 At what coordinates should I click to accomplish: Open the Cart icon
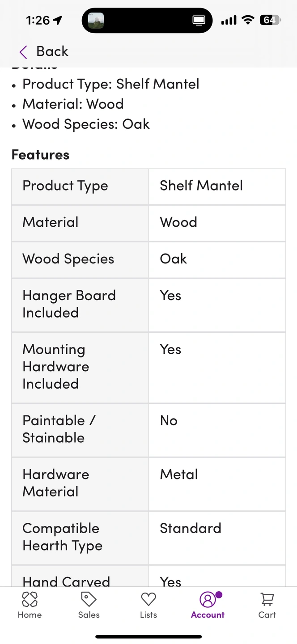[267, 599]
